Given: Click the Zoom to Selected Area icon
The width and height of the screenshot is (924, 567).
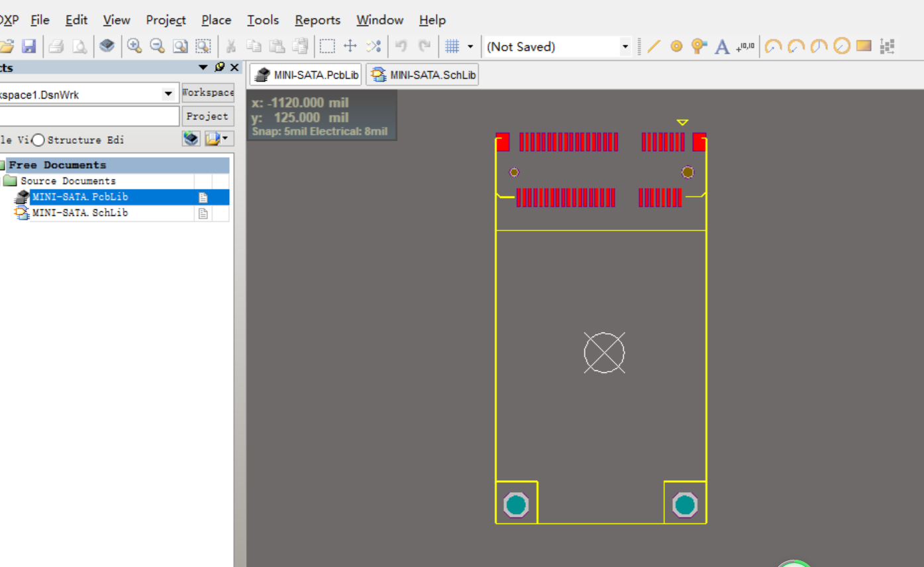Looking at the screenshot, I should (x=203, y=46).
